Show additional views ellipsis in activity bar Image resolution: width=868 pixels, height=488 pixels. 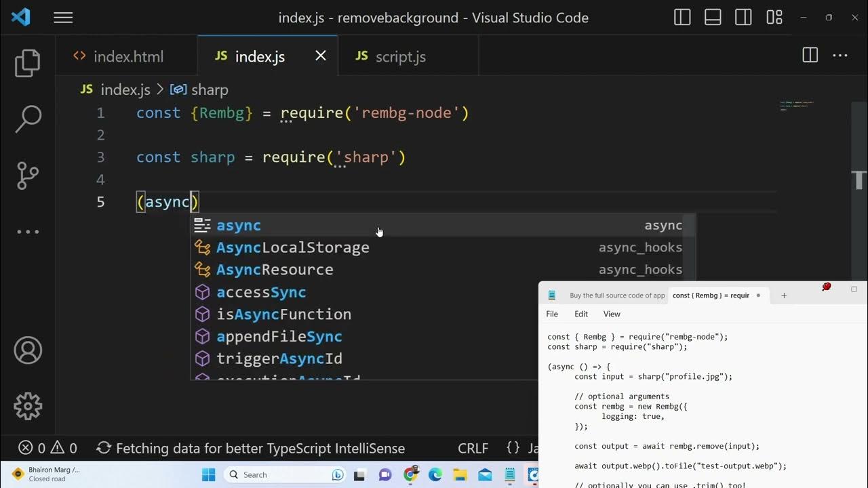[x=28, y=232]
